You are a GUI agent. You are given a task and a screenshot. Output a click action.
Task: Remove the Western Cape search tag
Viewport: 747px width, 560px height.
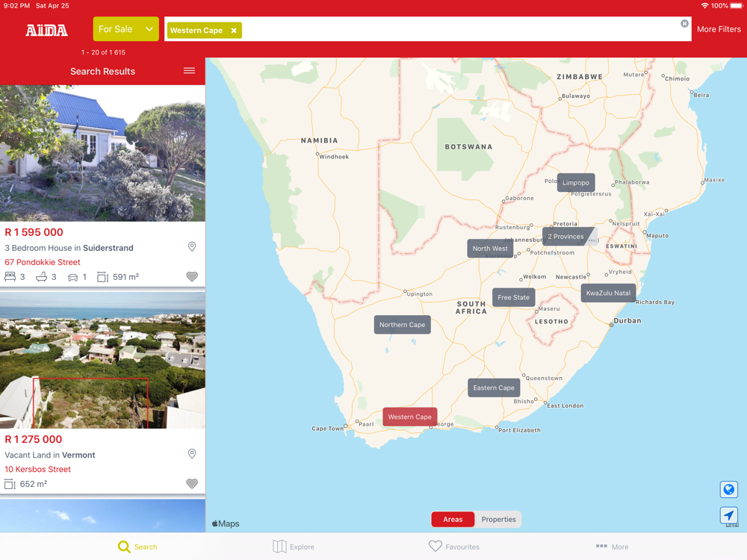[x=233, y=31]
